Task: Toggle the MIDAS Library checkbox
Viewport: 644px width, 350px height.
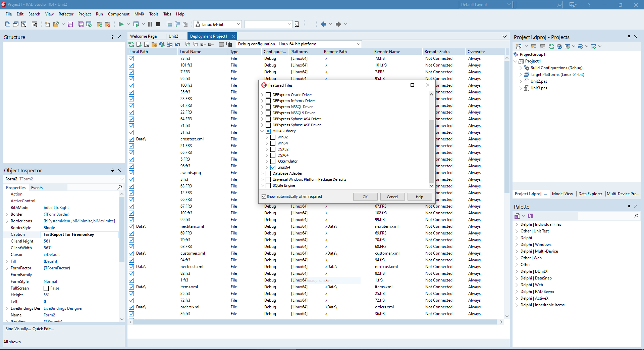Action: point(268,131)
